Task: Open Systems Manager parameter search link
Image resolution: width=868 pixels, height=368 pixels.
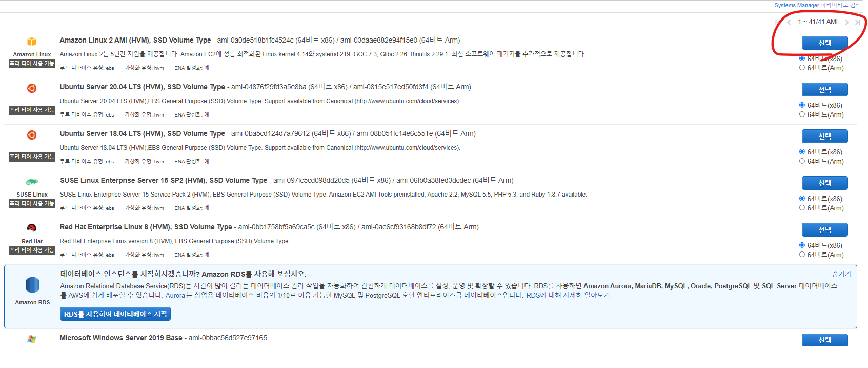Action: [817, 5]
